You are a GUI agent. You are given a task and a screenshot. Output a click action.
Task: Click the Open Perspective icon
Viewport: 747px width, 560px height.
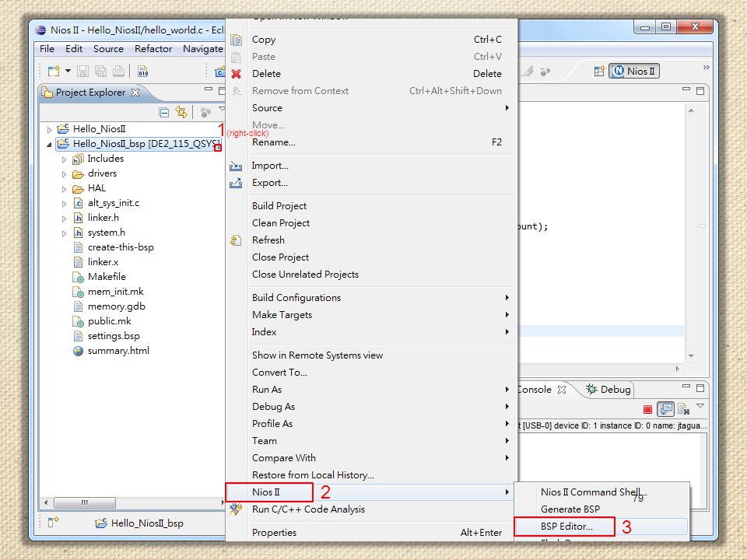[599, 72]
